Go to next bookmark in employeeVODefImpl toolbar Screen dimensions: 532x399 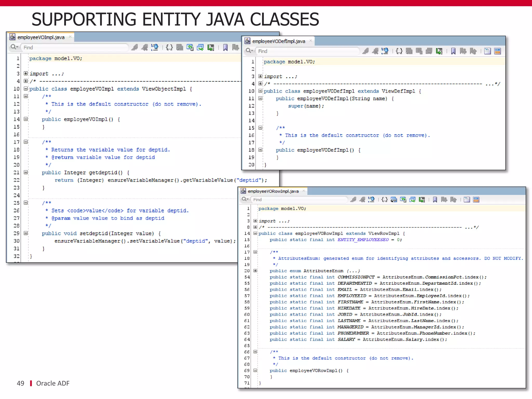click(463, 51)
